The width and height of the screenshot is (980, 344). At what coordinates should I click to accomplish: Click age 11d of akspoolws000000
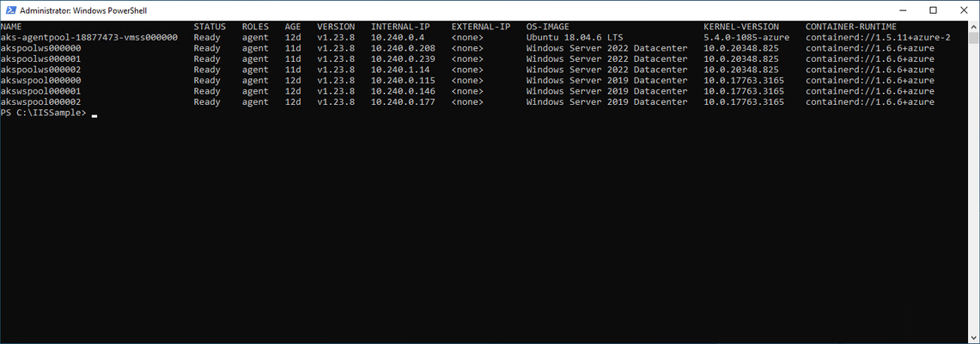coord(293,48)
